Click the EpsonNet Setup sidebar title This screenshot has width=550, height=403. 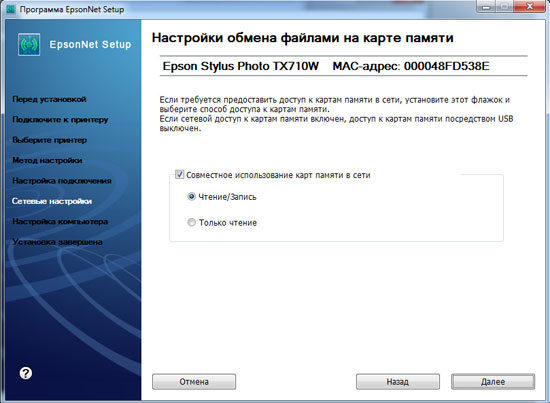[x=90, y=45]
